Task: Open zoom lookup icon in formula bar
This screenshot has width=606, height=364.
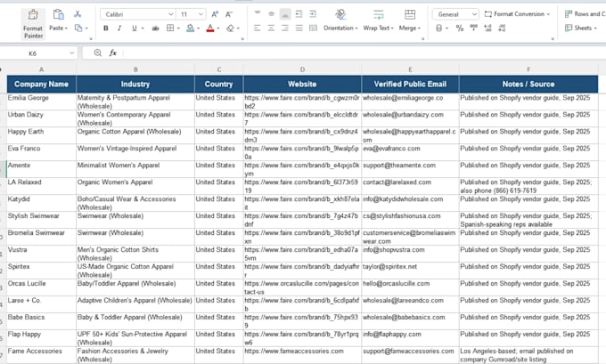Action: [x=98, y=53]
